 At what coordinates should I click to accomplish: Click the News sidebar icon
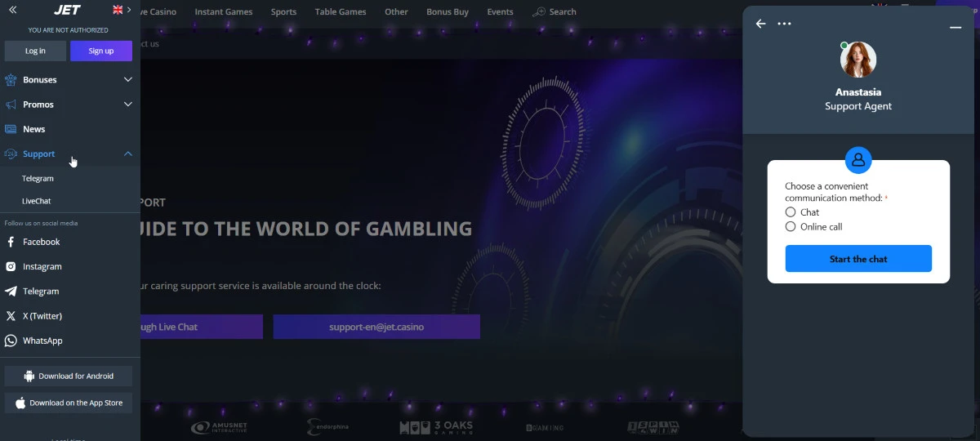[x=11, y=129]
